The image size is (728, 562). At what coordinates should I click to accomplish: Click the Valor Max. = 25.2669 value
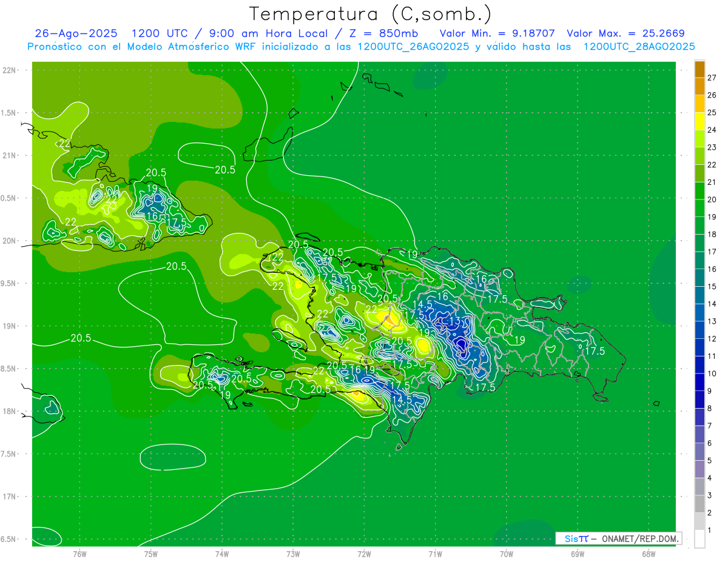pyautogui.click(x=625, y=33)
